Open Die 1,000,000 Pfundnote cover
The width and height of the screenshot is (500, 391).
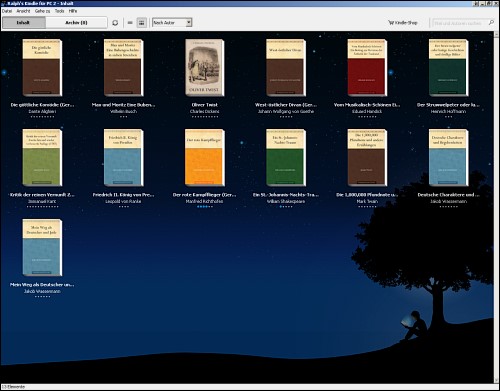[x=367, y=158]
